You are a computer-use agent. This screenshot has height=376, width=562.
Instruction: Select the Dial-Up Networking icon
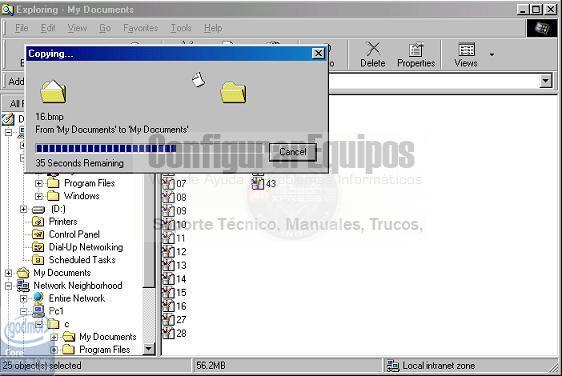pos(38,247)
